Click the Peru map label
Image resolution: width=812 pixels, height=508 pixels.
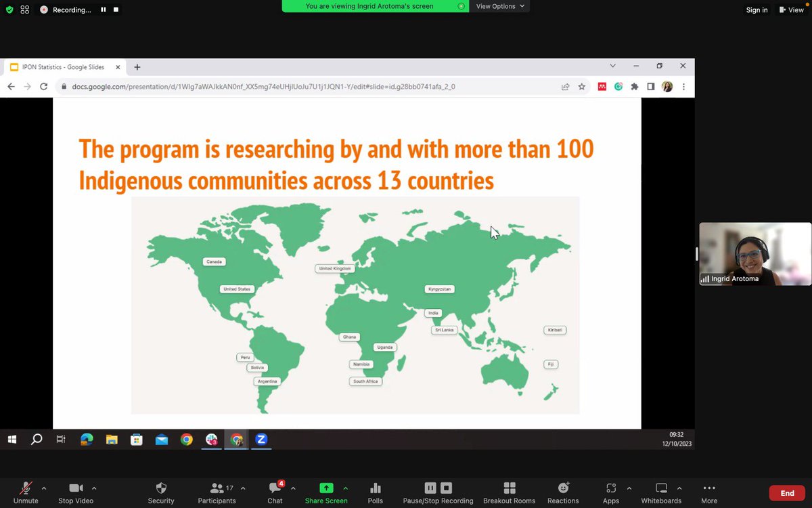(245, 357)
